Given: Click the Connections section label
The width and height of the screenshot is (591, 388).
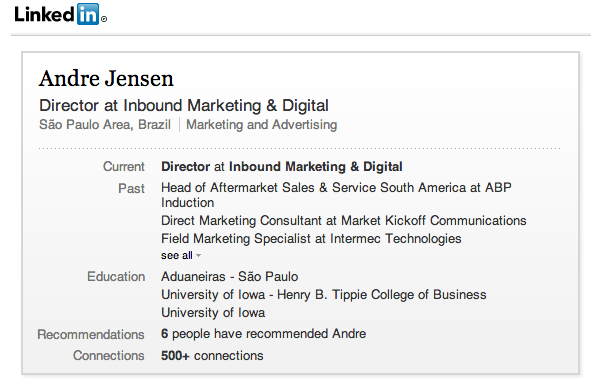Looking at the screenshot, I should tap(109, 356).
